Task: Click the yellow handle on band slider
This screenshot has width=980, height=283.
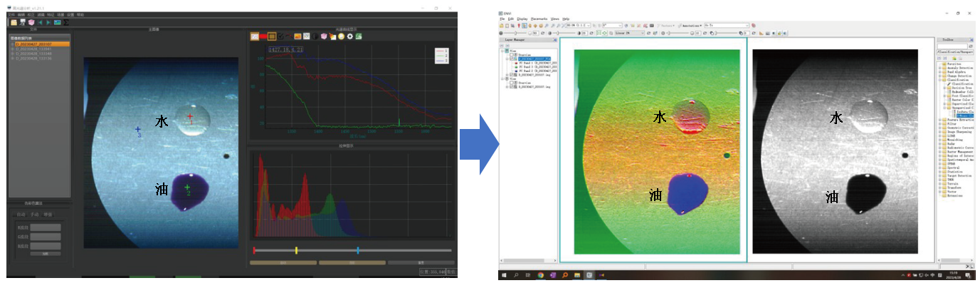Action: coord(296,250)
